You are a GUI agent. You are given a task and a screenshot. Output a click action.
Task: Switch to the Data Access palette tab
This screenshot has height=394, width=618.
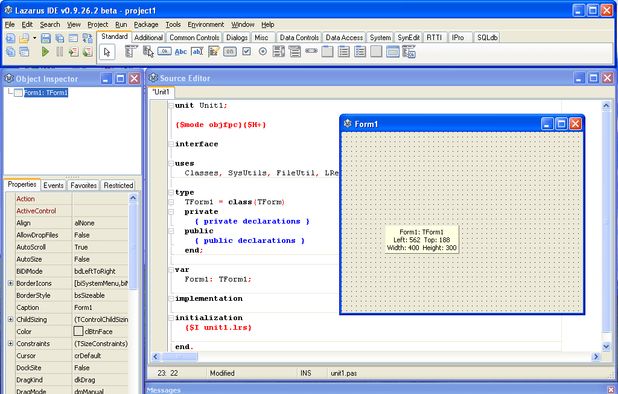point(344,37)
